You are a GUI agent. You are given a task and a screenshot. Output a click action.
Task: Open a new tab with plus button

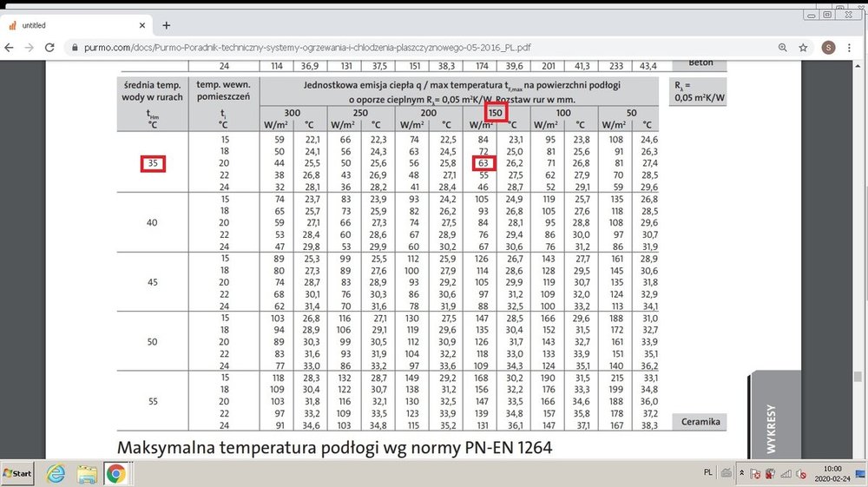point(167,25)
